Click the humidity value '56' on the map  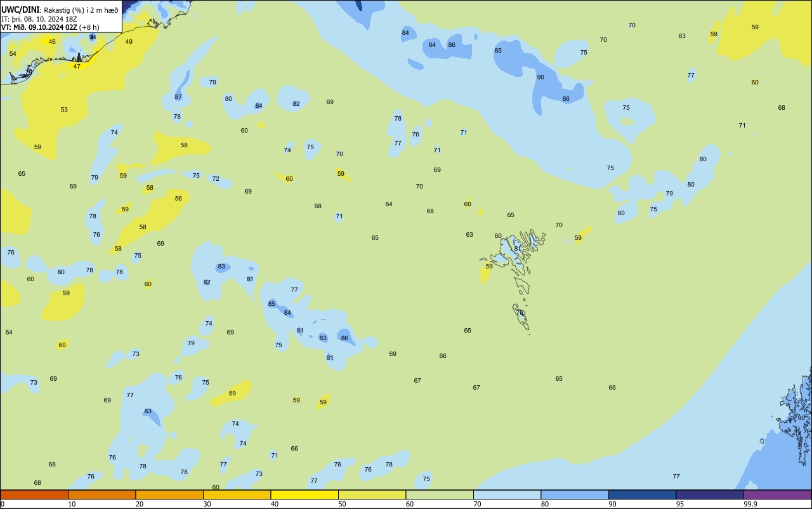click(x=178, y=199)
